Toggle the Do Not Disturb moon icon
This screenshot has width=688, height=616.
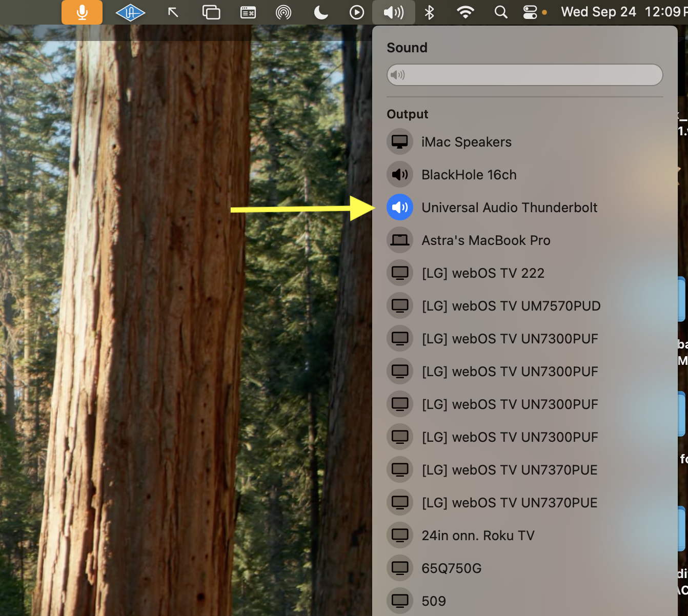[x=321, y=12]
